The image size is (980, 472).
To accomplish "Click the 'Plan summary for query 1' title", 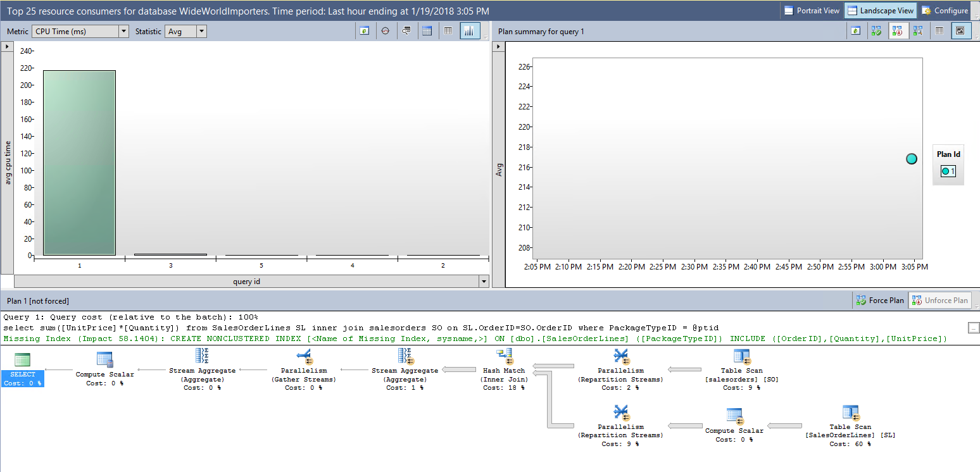I will click(541, 31).
